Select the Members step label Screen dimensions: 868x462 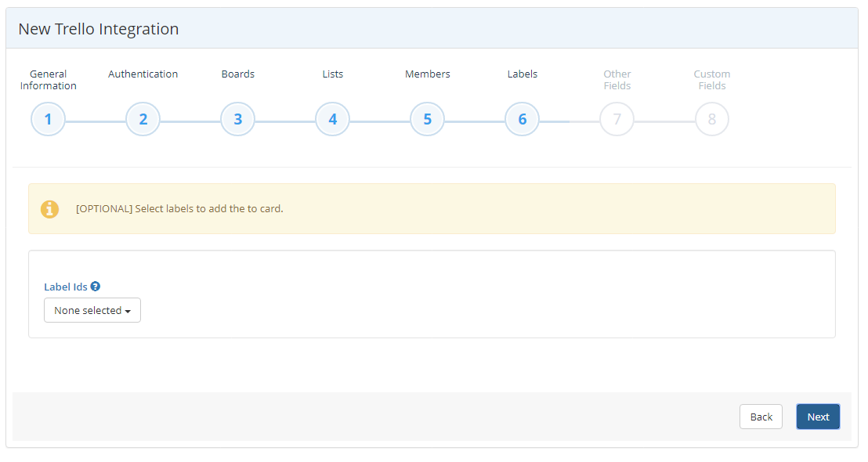point(427,74)
